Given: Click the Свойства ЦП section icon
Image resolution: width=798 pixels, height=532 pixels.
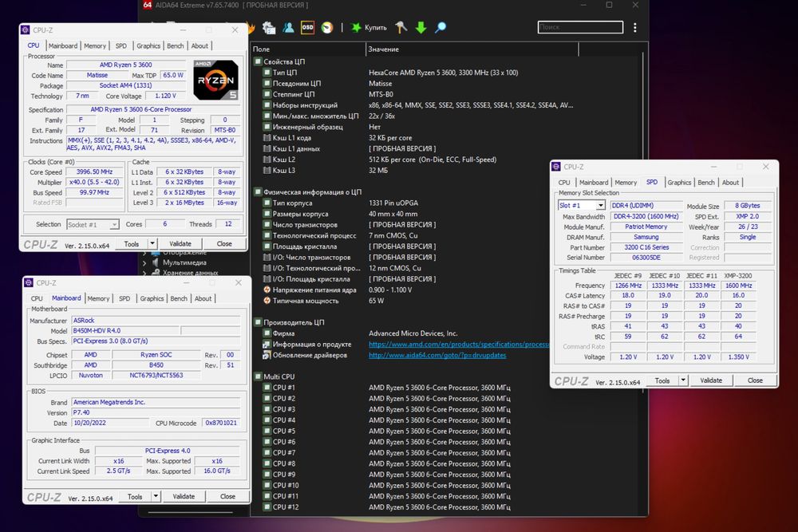Looking at the screenshot, I should [258, 61].
